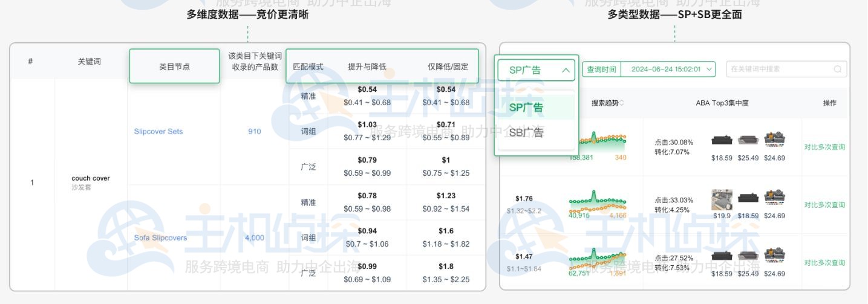Viewport: 868px width, 304px height.
Task: Click the $0.94 bid value cell
Action: (x=367, y=231)
